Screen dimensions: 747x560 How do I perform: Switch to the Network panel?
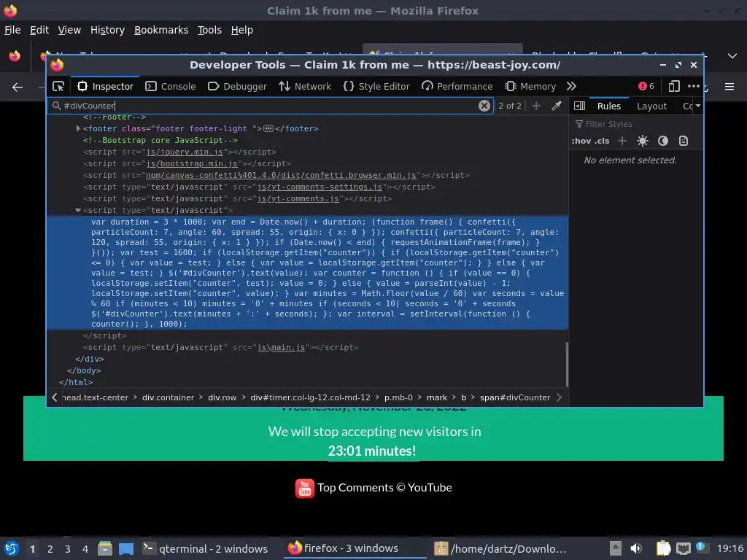click(305, 86)
